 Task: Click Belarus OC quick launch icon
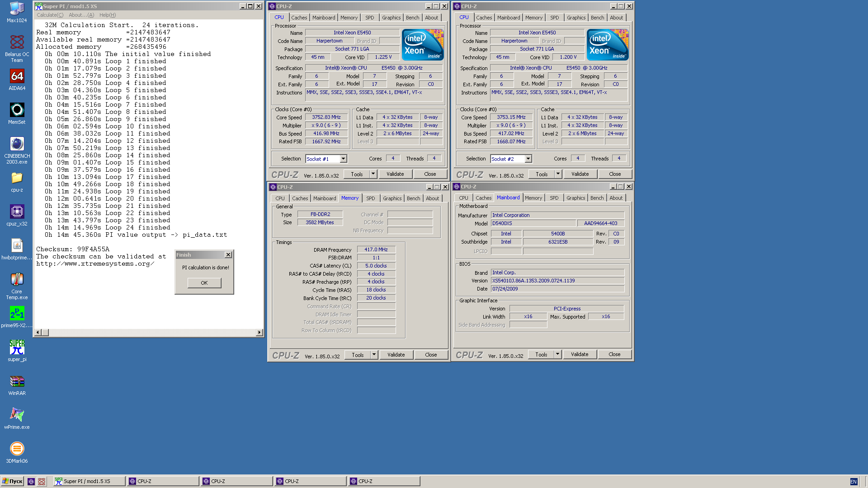pos(42,481)
